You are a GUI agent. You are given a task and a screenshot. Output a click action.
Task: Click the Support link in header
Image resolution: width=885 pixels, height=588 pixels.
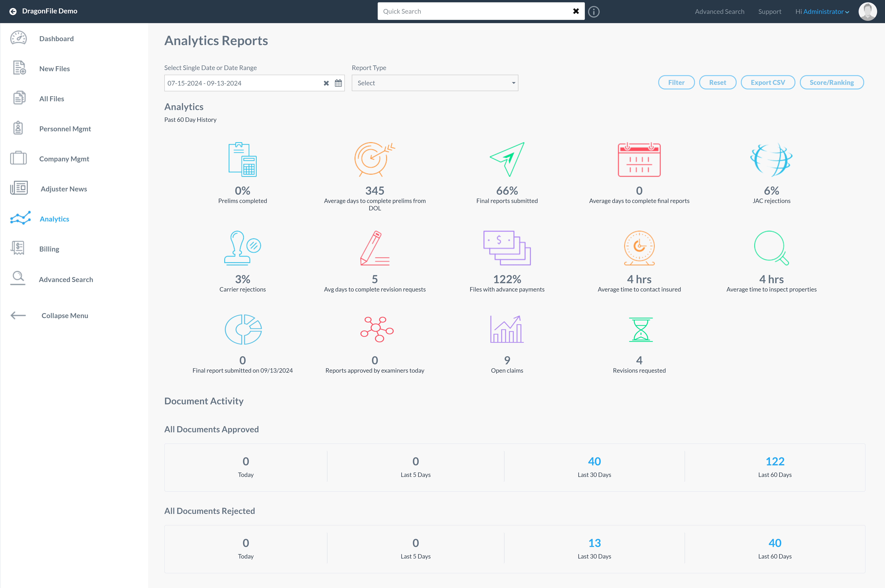tap(769, 12)
